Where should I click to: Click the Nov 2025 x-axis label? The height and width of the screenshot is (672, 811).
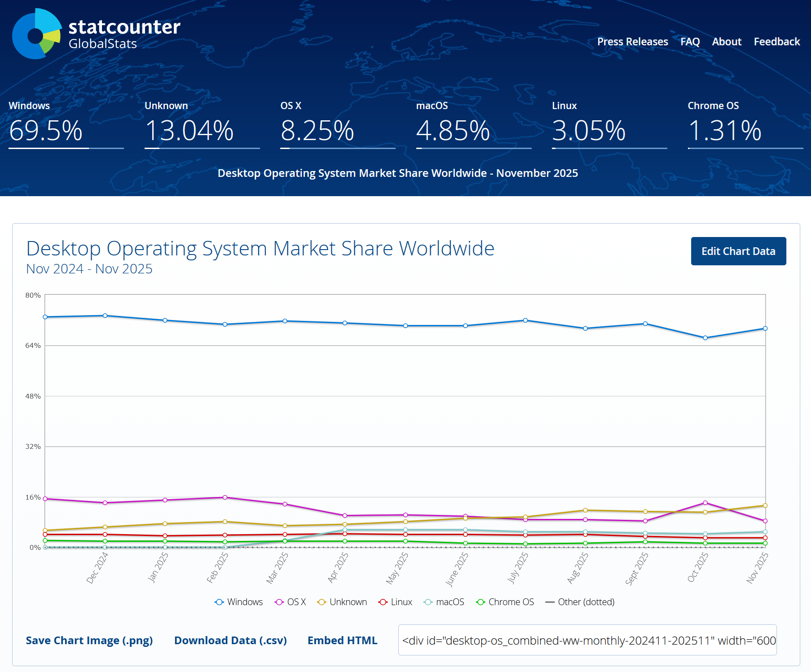click(x=758, y=568)
